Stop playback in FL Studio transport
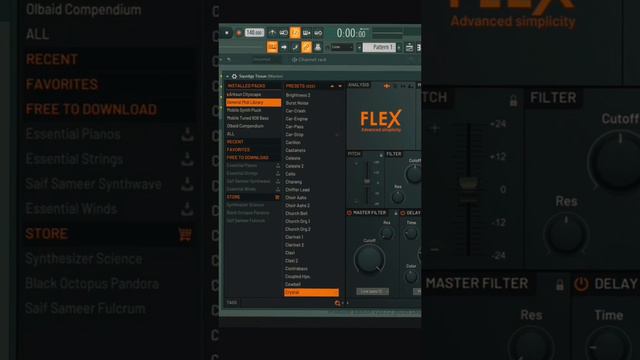The image size is (640, 360). pos(227,33)
